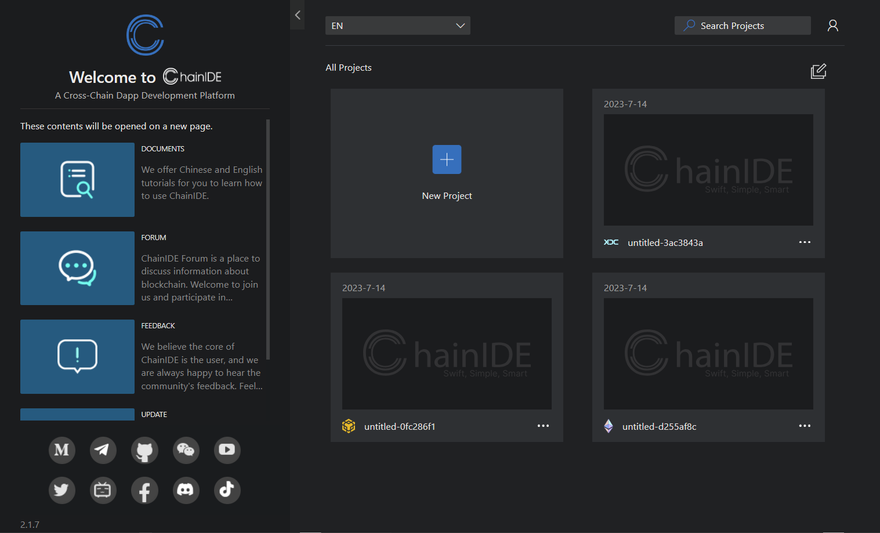This screenshot has width=880, height=533.
Task: Click the welcome panel vertical scrollbar
Action: point(268,240)
